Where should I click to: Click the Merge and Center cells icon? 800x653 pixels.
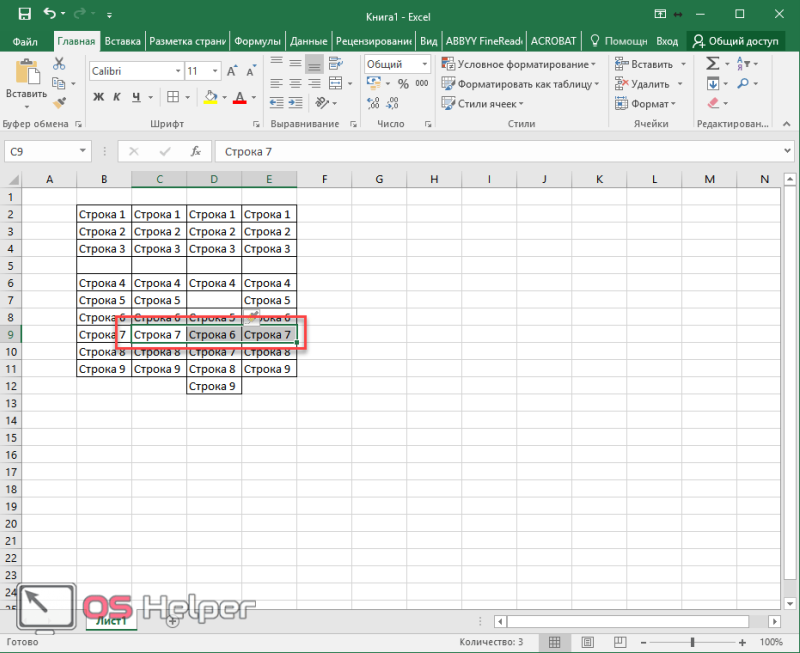tap(335, 83)
